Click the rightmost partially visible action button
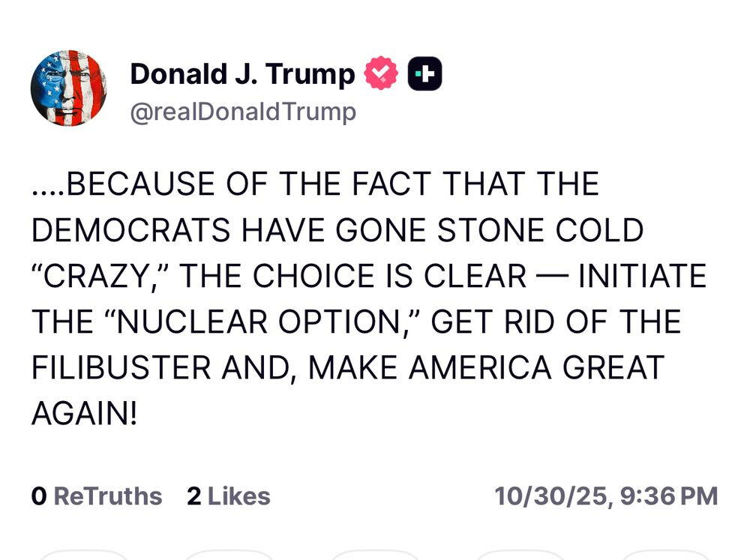Screen dimensions: 750x560 [x=665, y=555]
